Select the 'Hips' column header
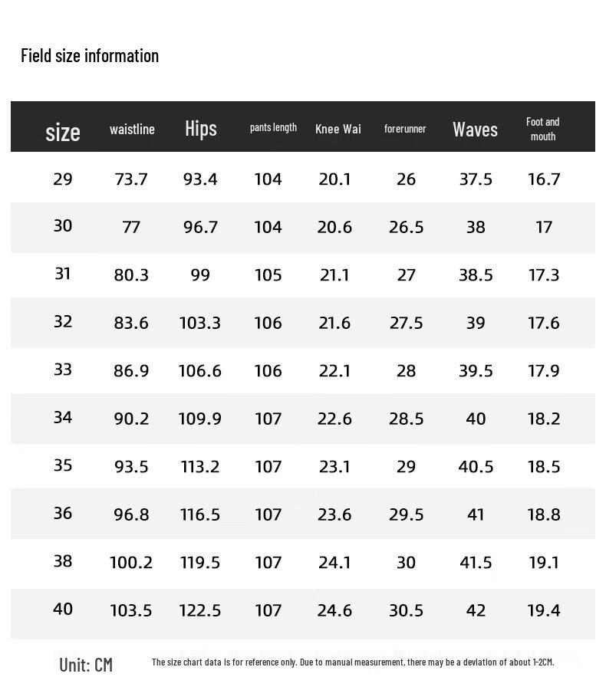 [x=200, y=128]
